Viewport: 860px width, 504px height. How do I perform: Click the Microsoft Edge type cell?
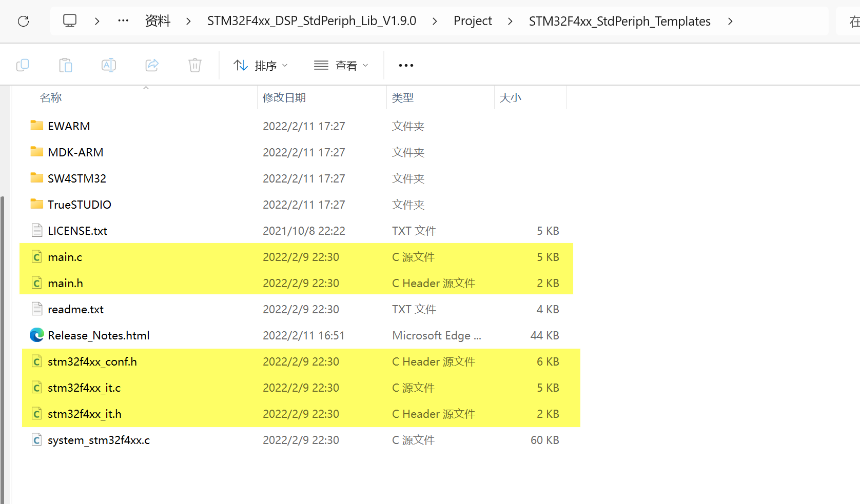click(x=437, y=335)
